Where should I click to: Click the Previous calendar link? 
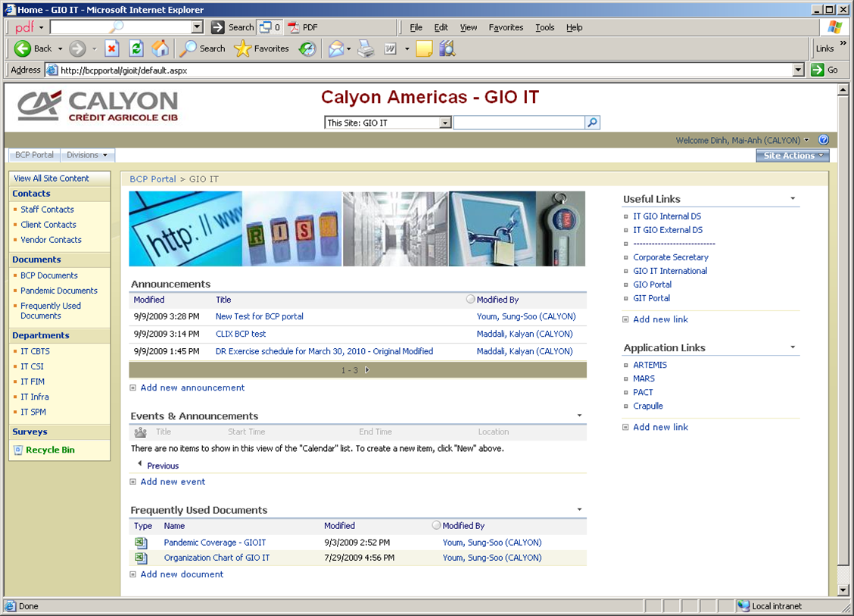click(x=163, y=466)
